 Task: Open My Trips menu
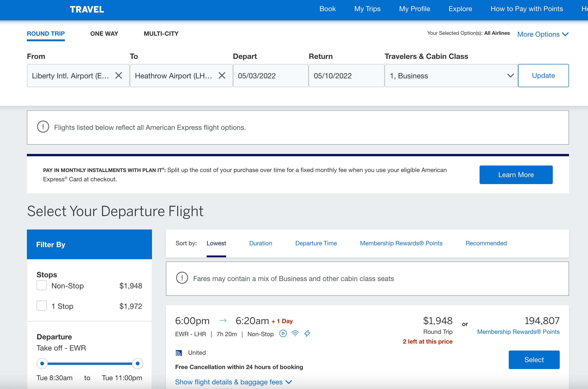coord(367,9)
